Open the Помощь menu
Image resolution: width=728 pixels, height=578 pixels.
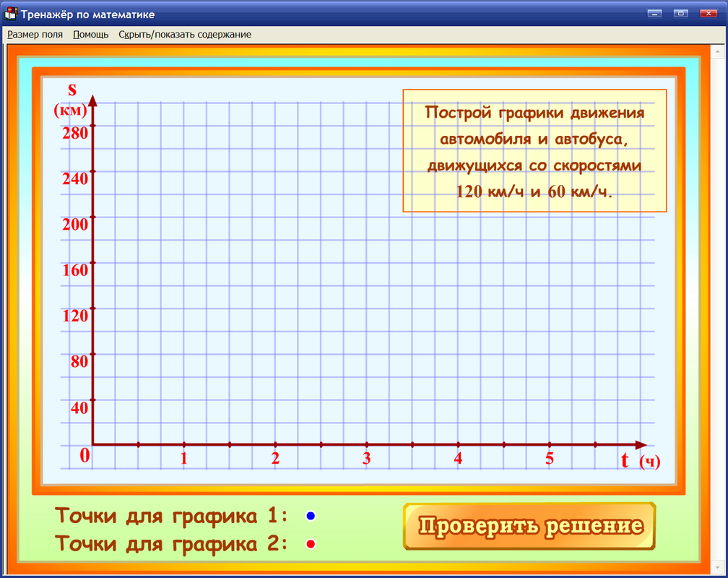(90, 34)
